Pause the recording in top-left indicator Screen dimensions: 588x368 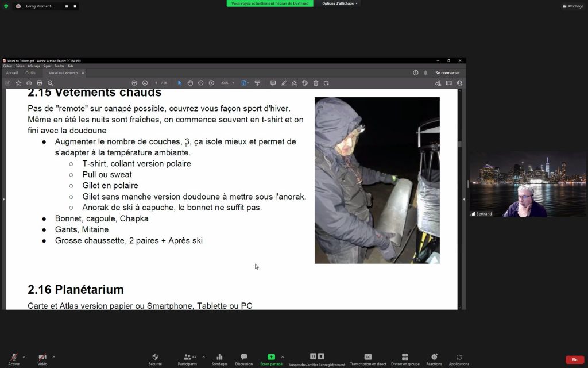pyautogui.click(x=67, y=6)
